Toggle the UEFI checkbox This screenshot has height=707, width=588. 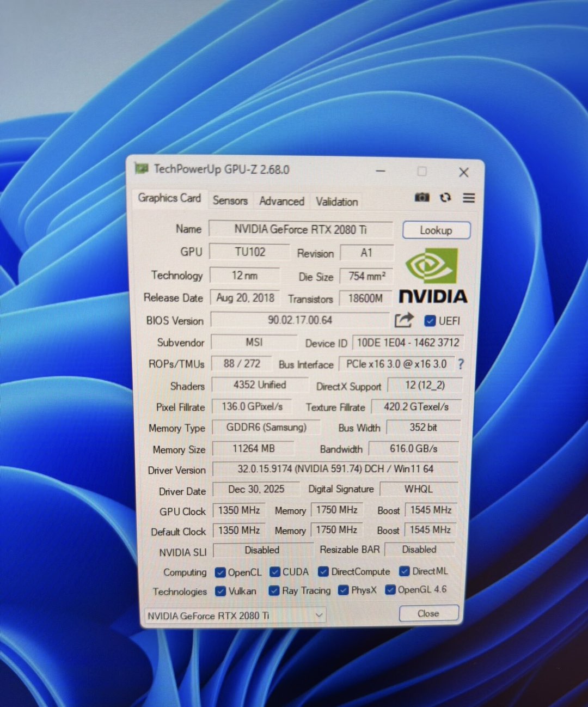coord(430,321)
